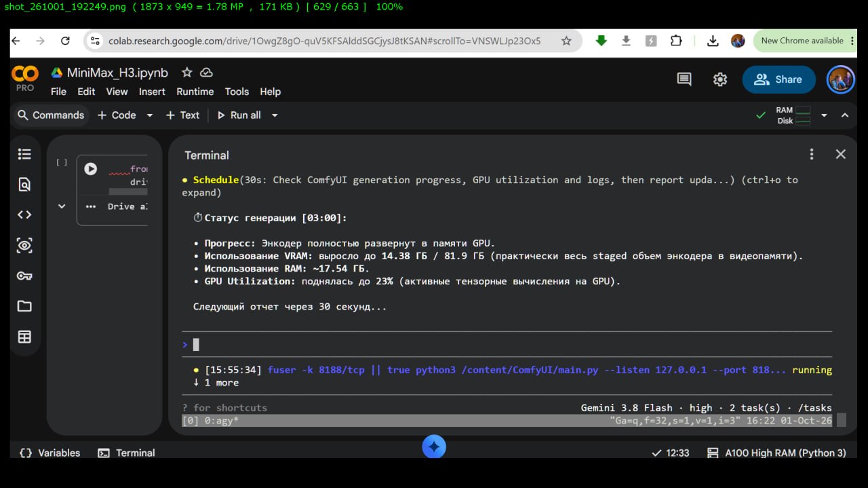This screenshot has height=488, width=868.
Task: Click the colab.research.google.com address bar URL
Action: coord(325,41)
